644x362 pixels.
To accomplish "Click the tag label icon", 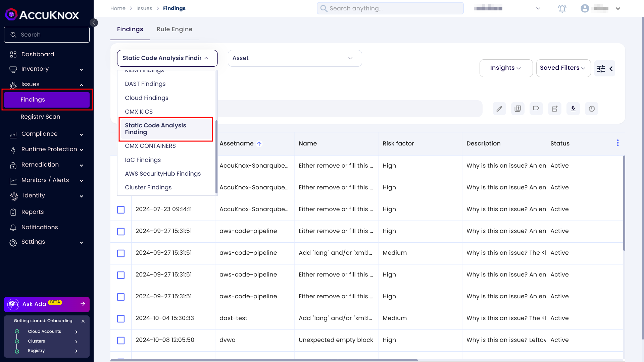I will pyautogui.click(x=536, y=109).
